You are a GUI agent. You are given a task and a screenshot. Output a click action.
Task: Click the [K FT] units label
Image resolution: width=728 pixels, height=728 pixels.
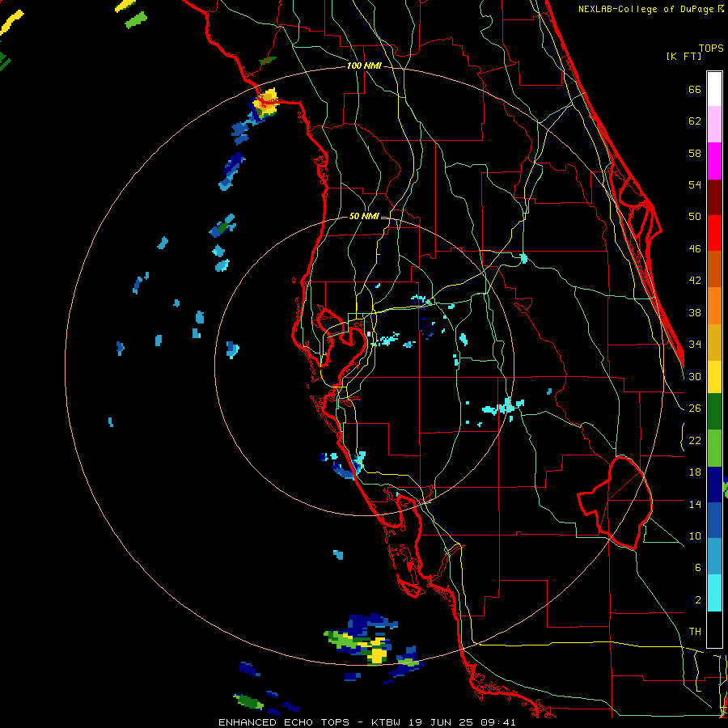[684, 56]
